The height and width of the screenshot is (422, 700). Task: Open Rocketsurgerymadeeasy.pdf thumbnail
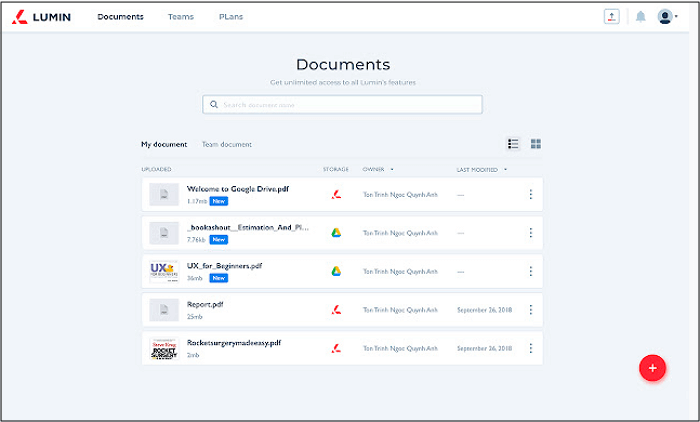(164, 348)
